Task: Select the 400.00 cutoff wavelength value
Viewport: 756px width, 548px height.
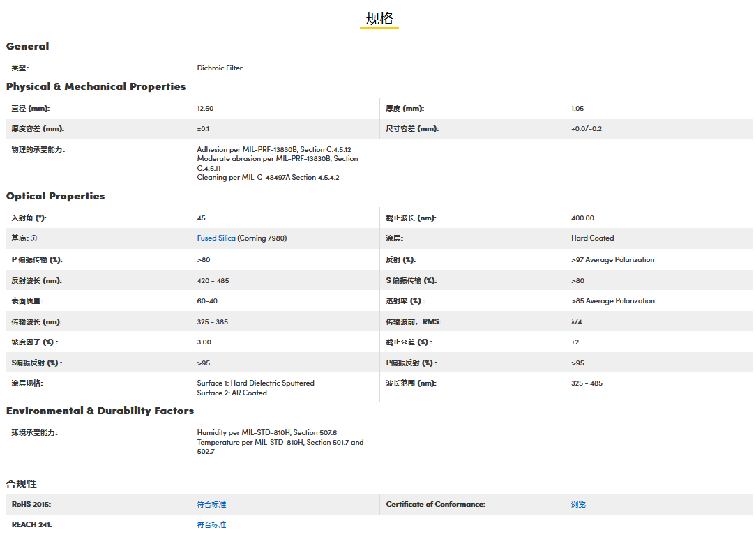Action: click(582, 218)
